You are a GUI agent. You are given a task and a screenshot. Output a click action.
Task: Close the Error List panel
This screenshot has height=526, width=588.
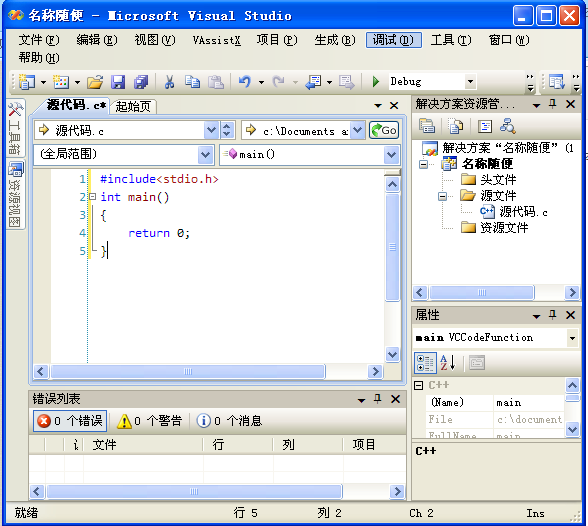[x=395, y=399]
